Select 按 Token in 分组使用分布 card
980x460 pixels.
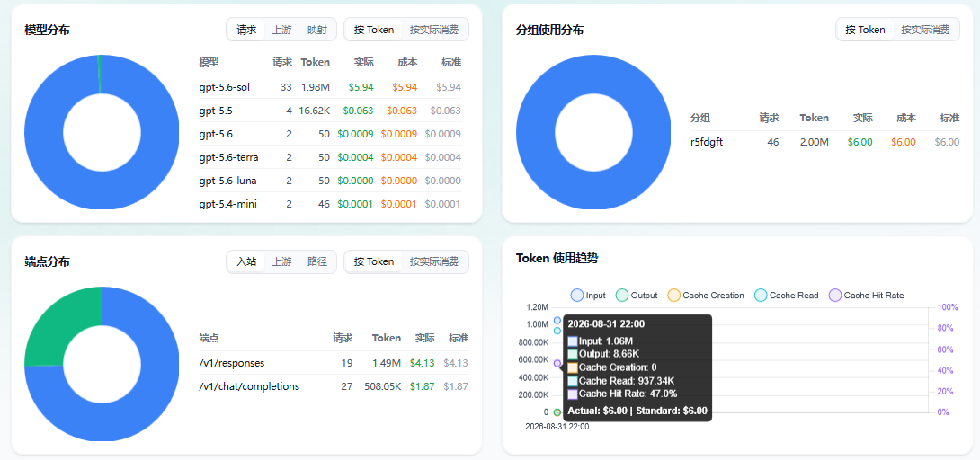[865, 30]
